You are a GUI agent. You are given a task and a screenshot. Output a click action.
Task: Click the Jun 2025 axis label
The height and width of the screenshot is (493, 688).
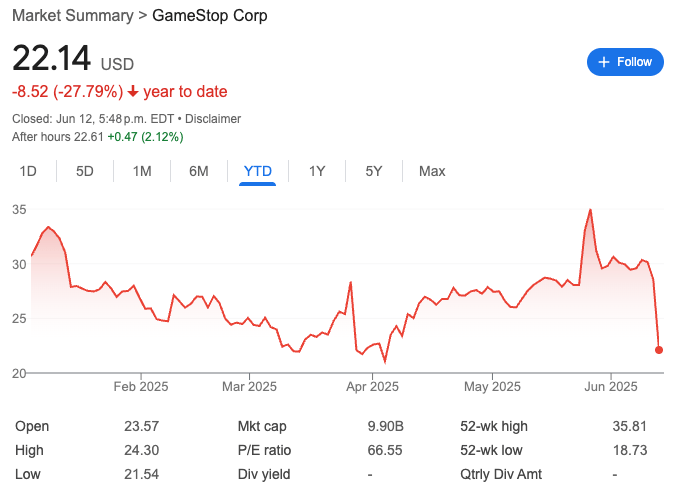point(611,386)
